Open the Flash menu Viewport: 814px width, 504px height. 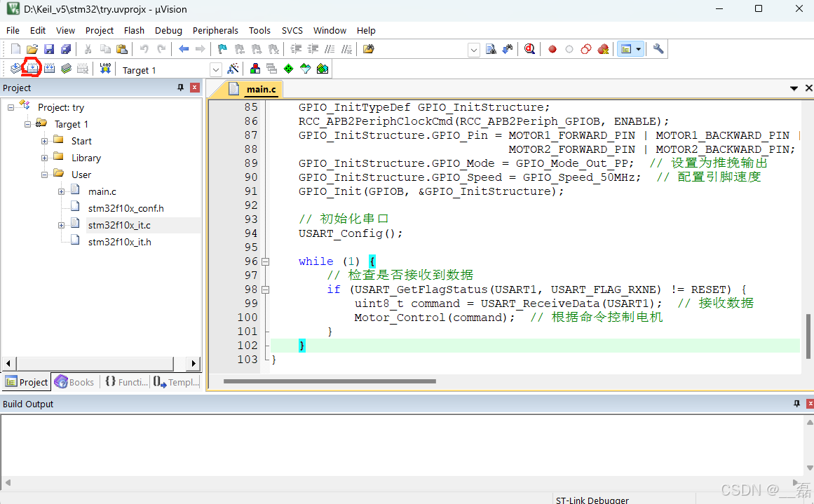(x=134, y=31)
